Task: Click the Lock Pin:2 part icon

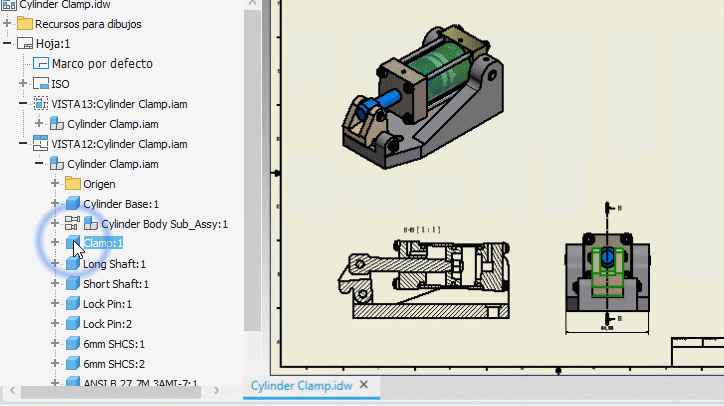Action: pyautogui.click(x=72, y=323)
